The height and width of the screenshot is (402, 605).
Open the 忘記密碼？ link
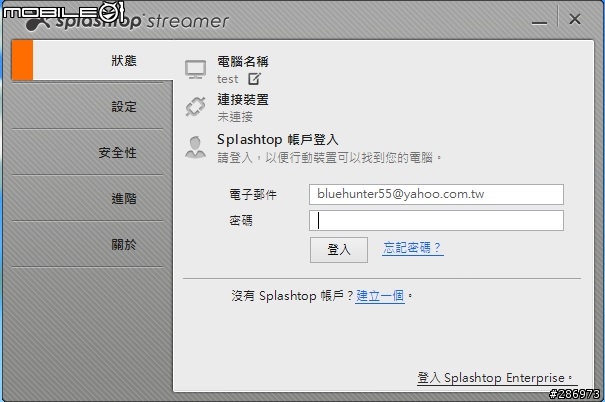click(x=412, y=248)
